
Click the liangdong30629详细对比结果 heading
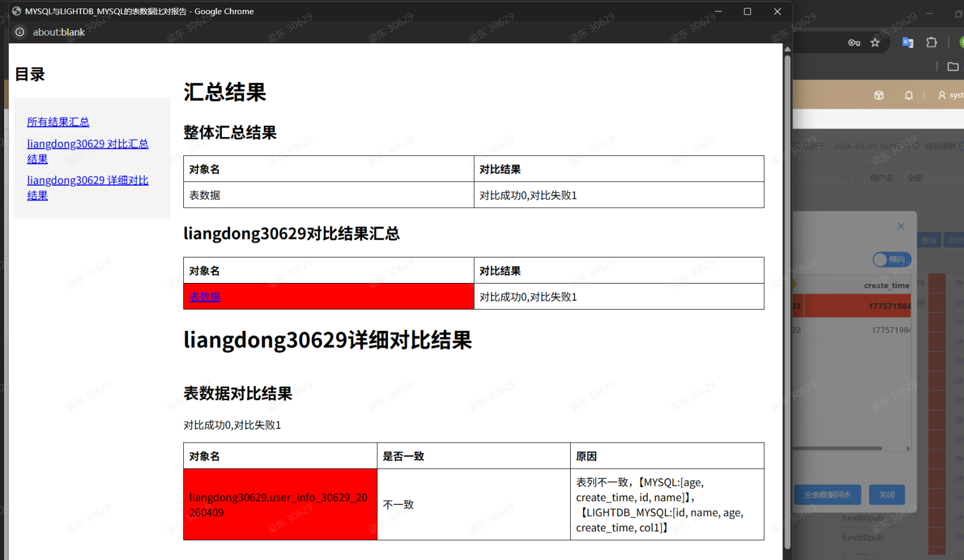coord(327,340)
